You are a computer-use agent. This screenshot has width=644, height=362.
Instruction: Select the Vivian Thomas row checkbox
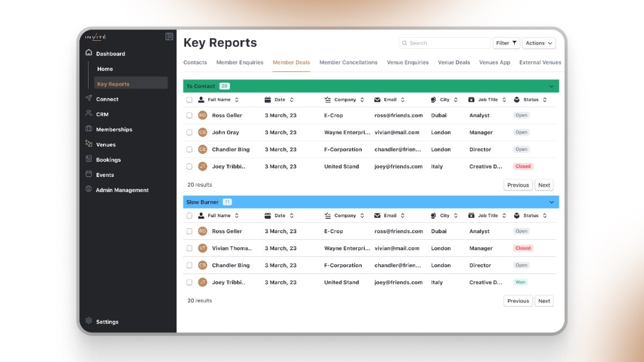(x=189, y=248)
